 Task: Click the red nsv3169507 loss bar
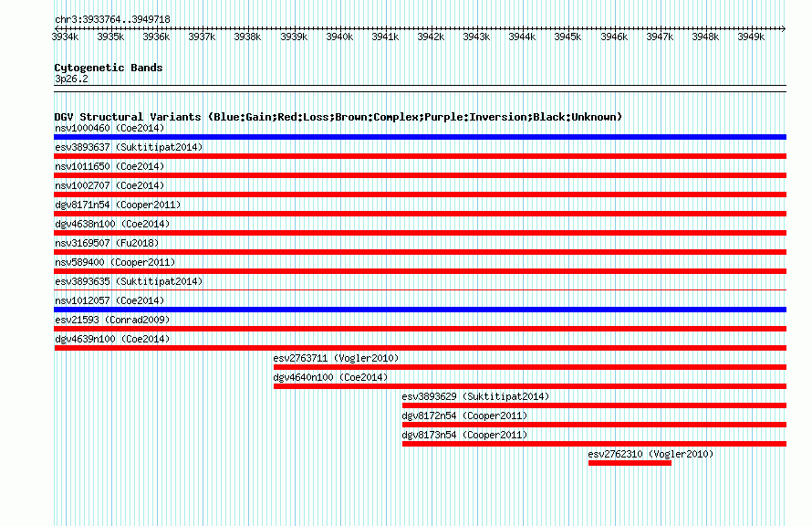pos(420,252)
